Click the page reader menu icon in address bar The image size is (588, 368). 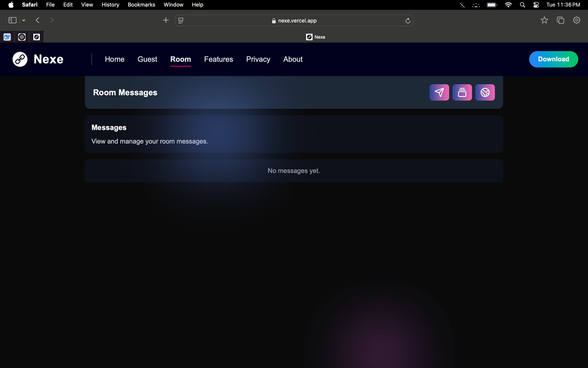tap(181, 20)
